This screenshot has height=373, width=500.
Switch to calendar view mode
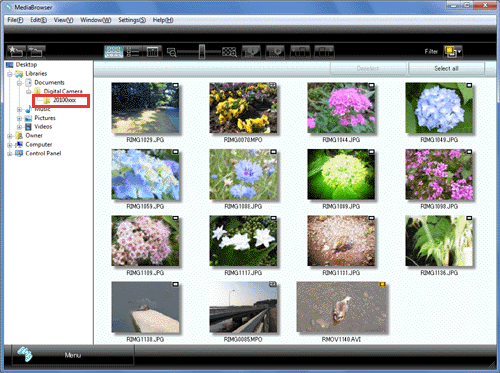[x=152, y=52]
